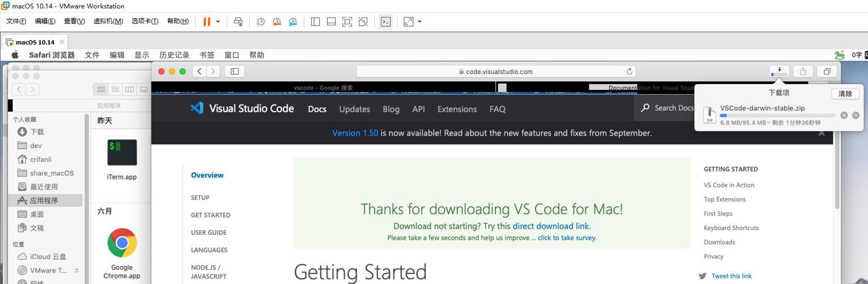Open Docs in site navigation

point(317,109)
